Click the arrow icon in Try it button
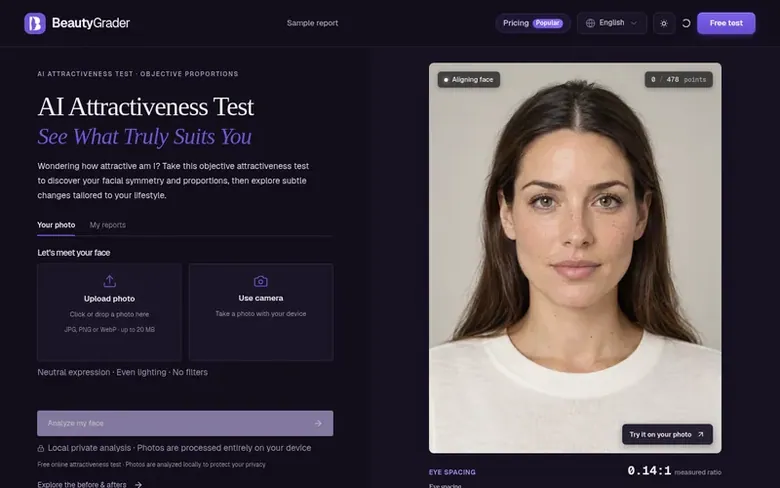 click(701, 434)
